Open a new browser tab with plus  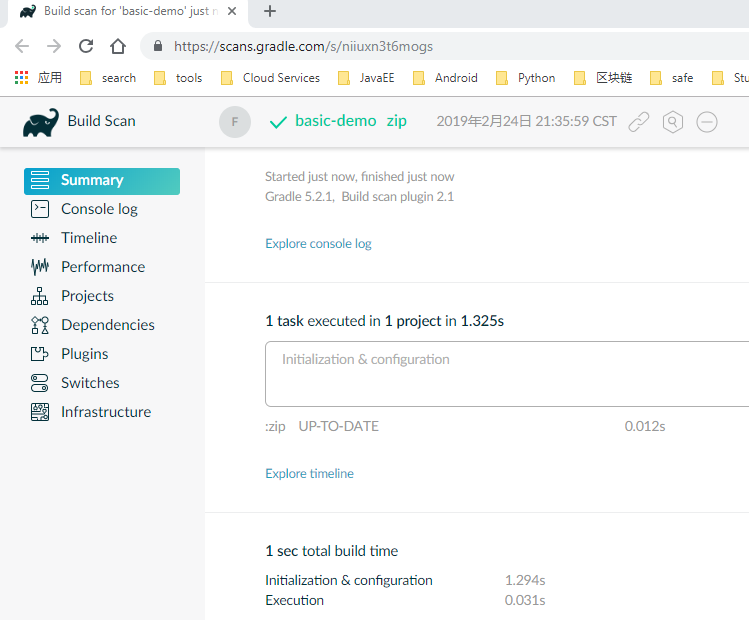(x=270, y=11)
